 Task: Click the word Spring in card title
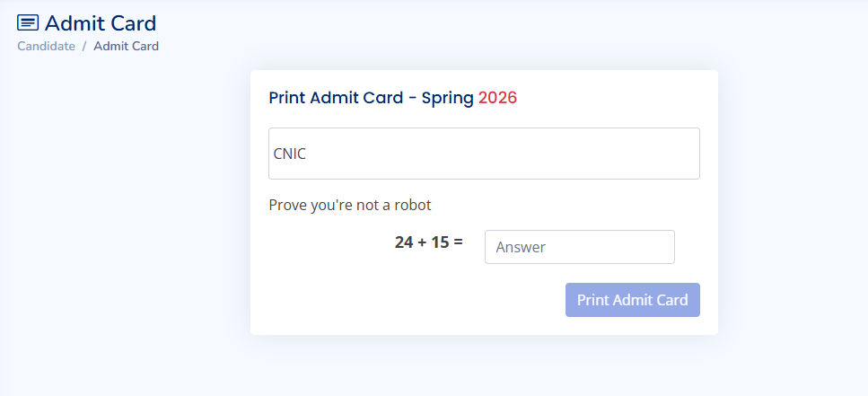point(447,98)
